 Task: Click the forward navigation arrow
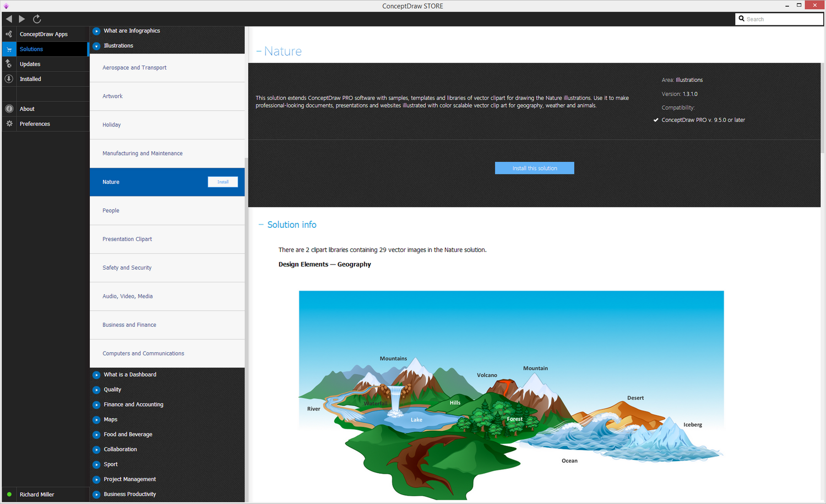click(22, 19)
